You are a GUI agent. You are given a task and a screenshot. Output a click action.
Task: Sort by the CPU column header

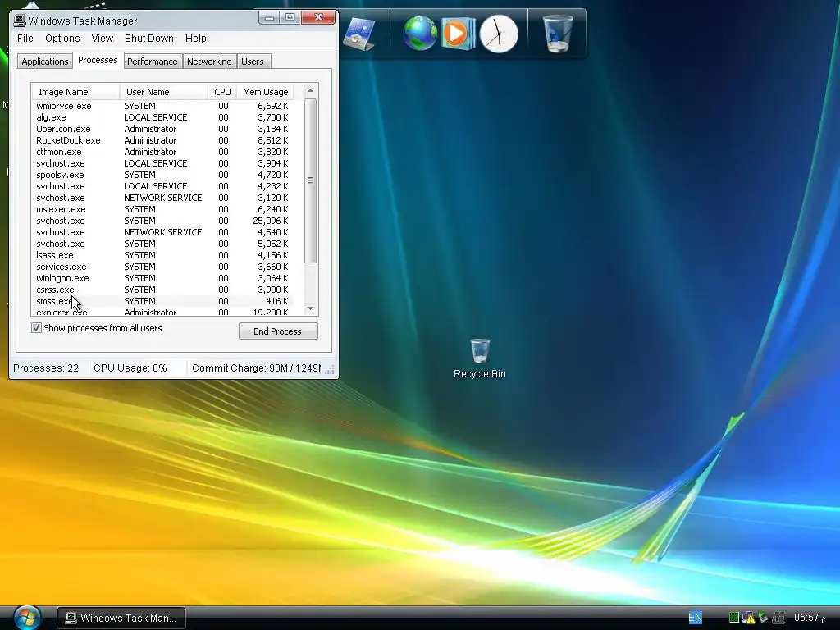point(222,92)
